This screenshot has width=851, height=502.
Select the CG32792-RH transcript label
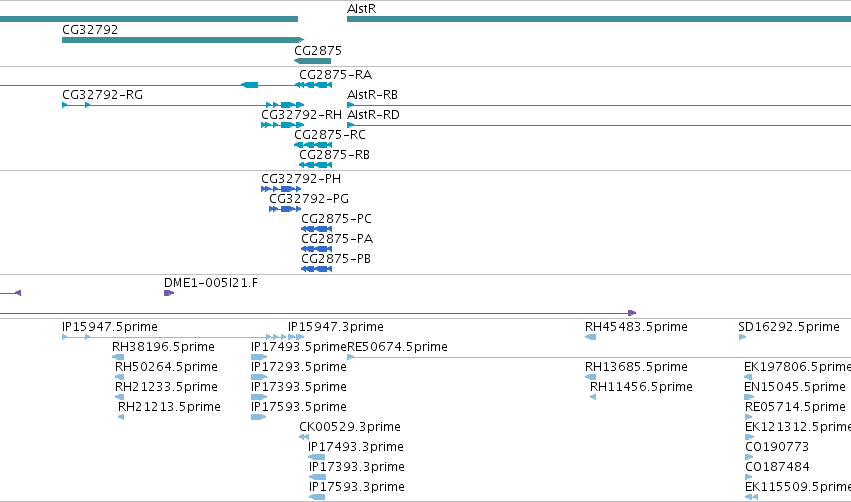click(301, 115)
